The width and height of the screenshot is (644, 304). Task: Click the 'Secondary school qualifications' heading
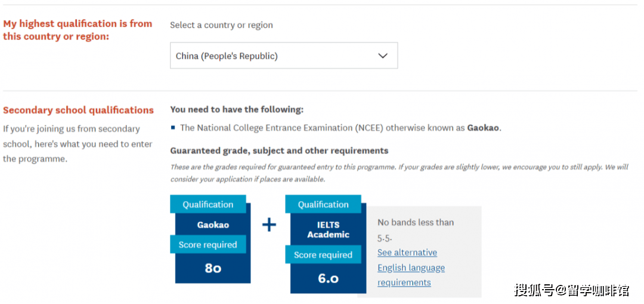click(79, 110)
